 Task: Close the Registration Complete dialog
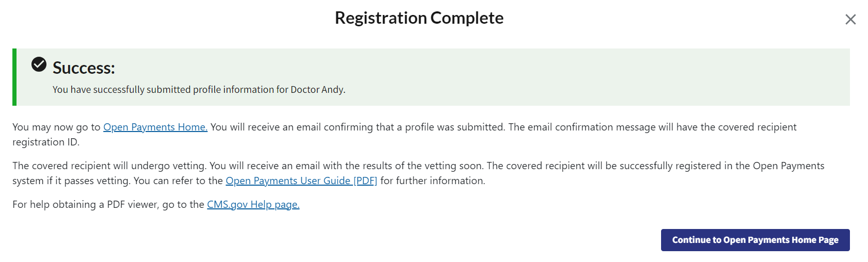tap(850, 20)
